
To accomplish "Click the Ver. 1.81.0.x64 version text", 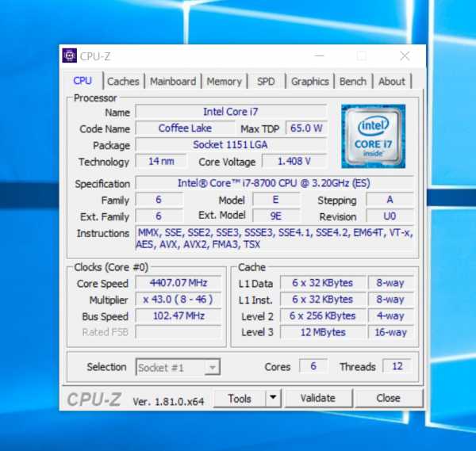I will (x=168, y=402).
